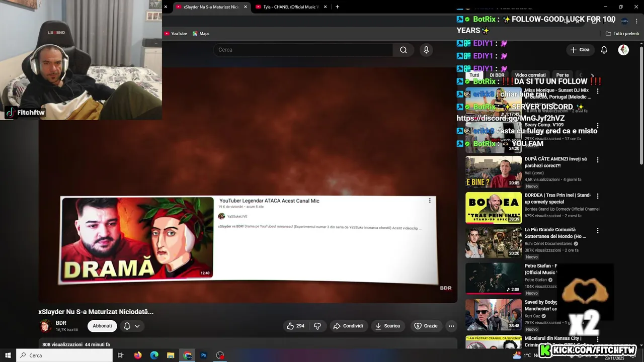This screenshot has width=644, height=362.
Task: Open Task View on the taskbar
Action: [x=121, y=355]
